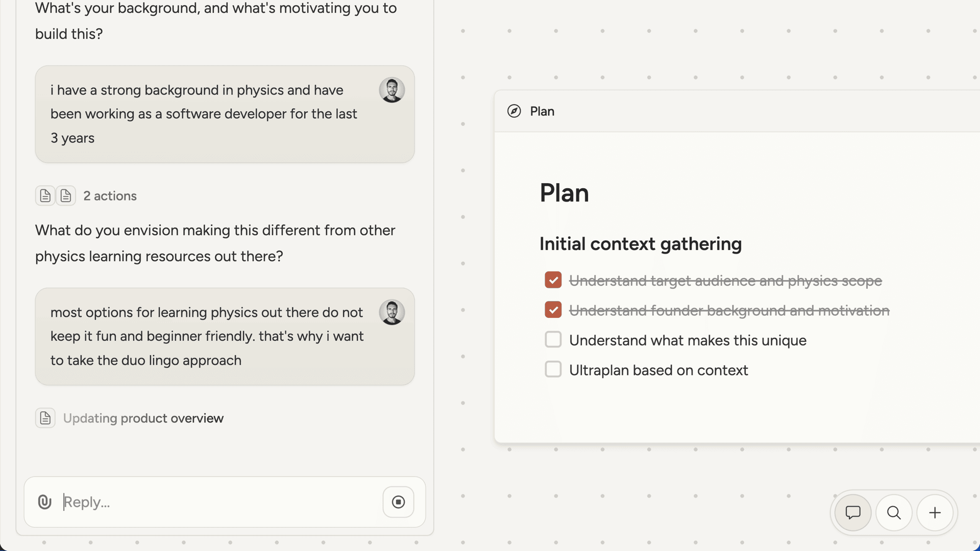Open the second document action icon
980x551 pixels.
click(66, 195)
